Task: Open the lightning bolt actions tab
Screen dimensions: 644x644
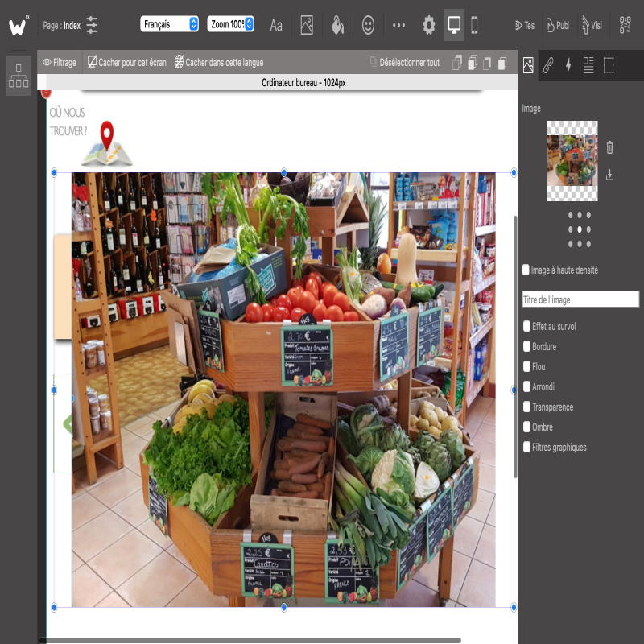Action: (568, 65)
